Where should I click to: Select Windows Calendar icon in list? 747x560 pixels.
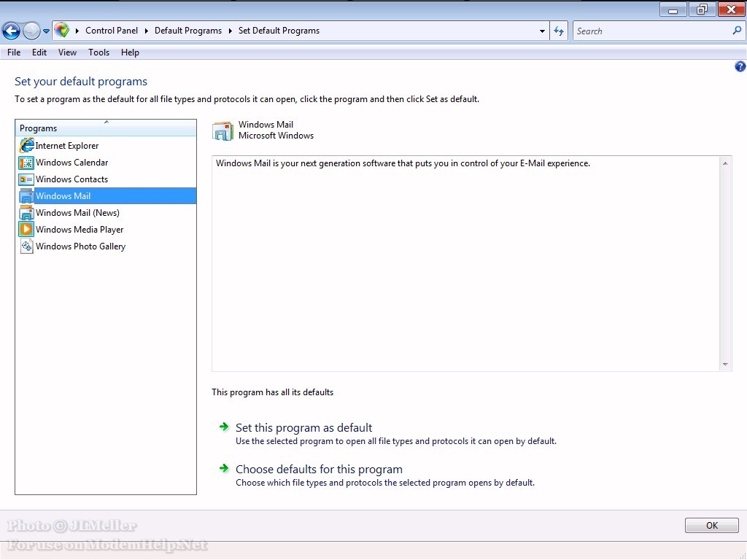click(x=26, y=163)
